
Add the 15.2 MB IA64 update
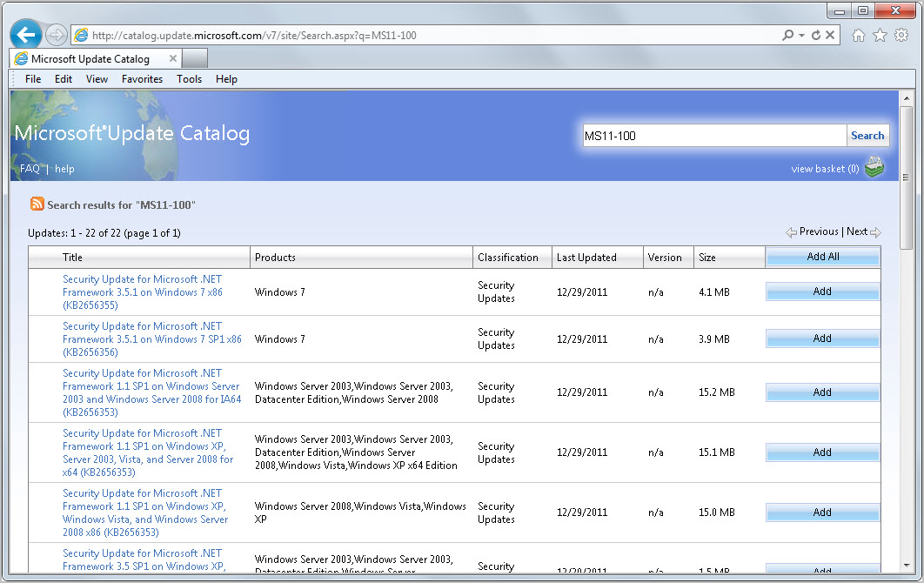[823, 392]
